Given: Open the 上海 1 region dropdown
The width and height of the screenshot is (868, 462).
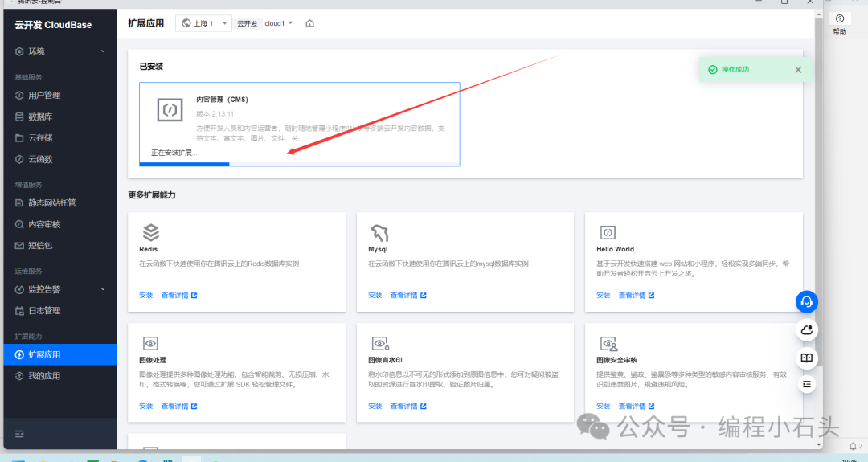Looking at the screenshot, I should tap(203, 23).
